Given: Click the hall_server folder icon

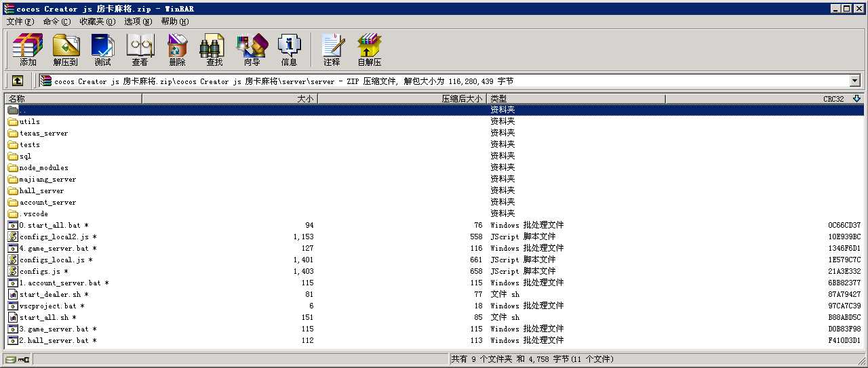Looking at the screenshot, I should point(13,191).
